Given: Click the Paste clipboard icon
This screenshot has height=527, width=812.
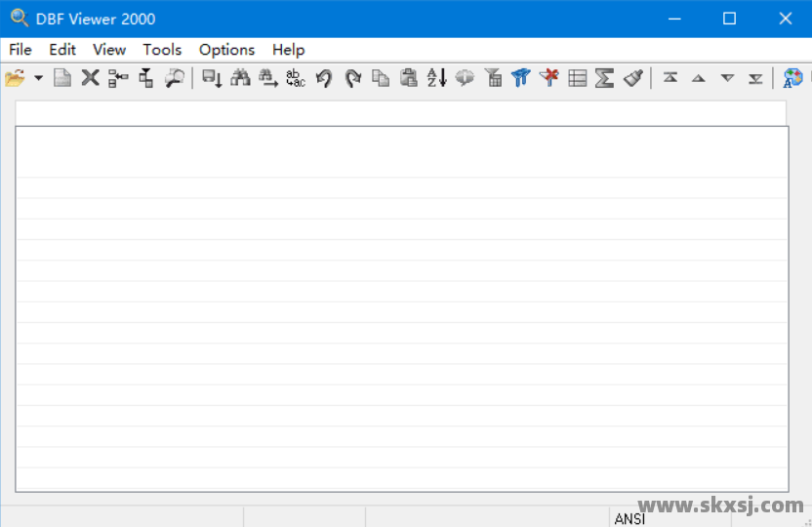Looking at the screenshot, I should (x=409, y=78).
